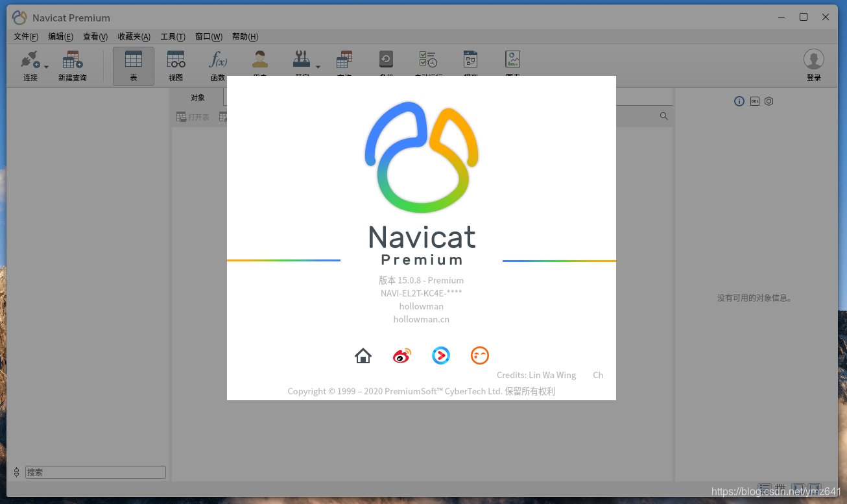Click the PremiumSoft copyright line
847x504 pixels.
tap(422, 391)
